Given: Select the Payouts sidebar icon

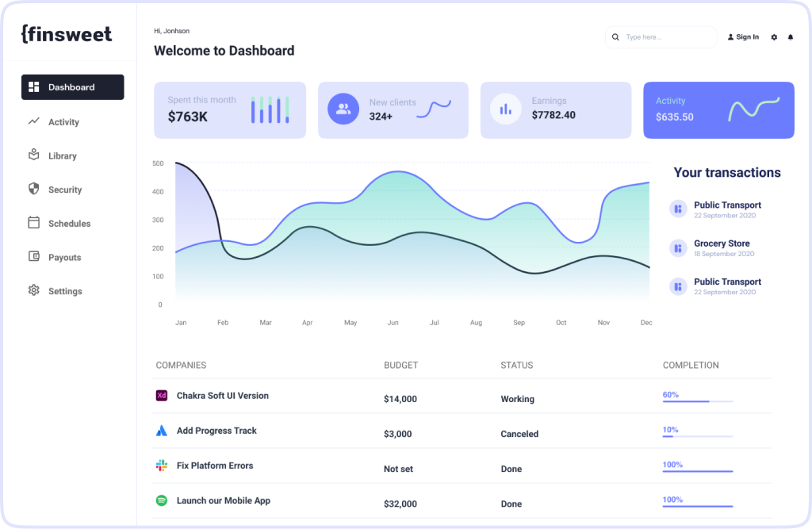Looking at the screenshot, I should pos(33,257).
